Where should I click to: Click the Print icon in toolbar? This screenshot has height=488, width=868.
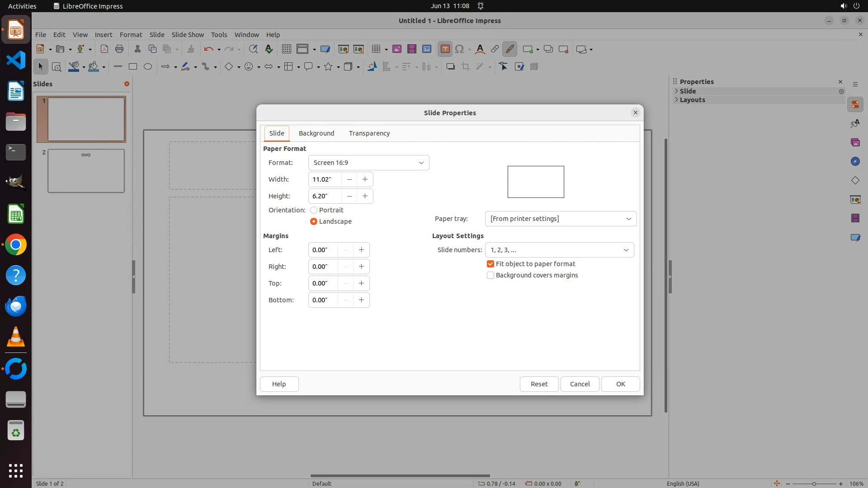119,49
